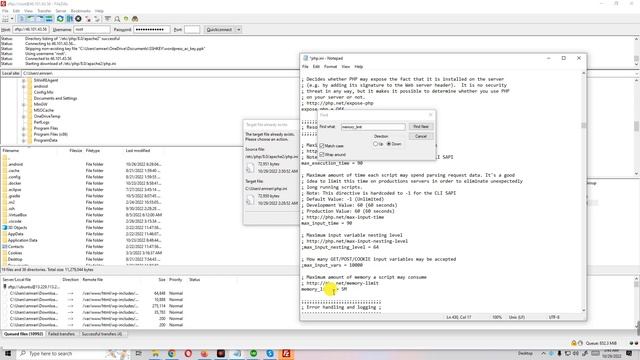This screenshot has width=640, height=360.
Task: Expand the OneDriveTemp tree node
Action: coord(24,116)
